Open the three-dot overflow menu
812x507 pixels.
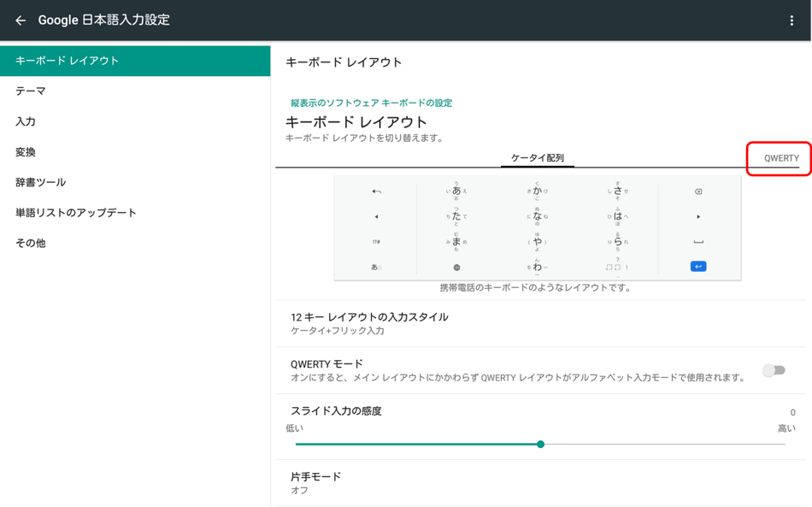pos(791,21)
